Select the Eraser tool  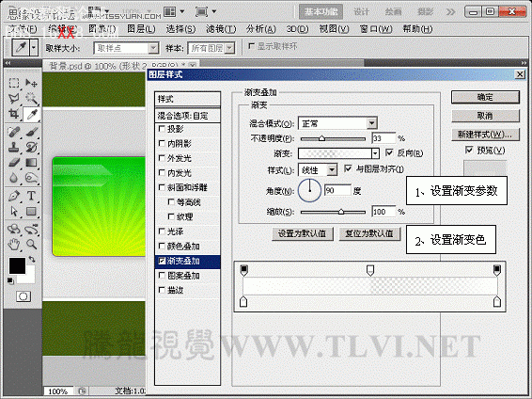point(14,162)
